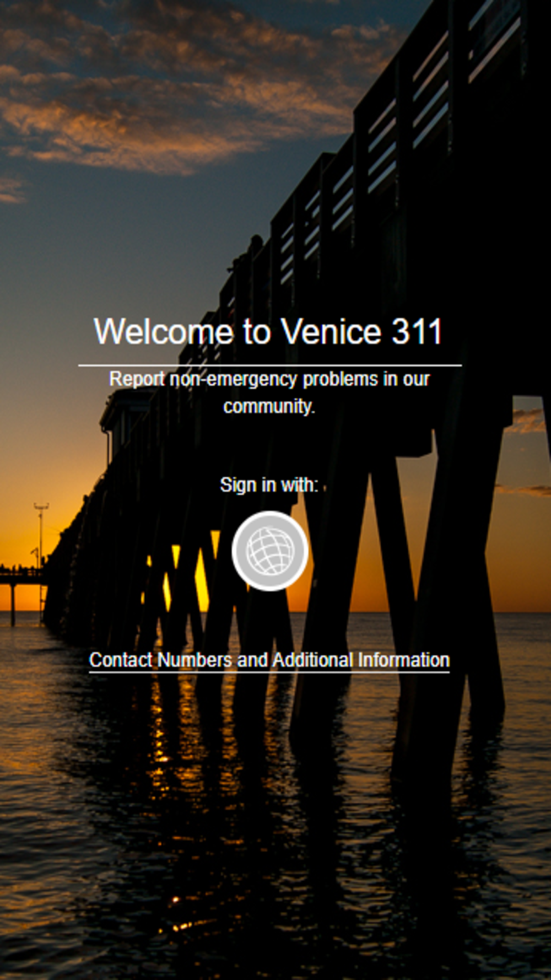This screenshot has width=551, height=980.
Task: Click the word 'Welcome' in the title
Action: click(164, 331)
